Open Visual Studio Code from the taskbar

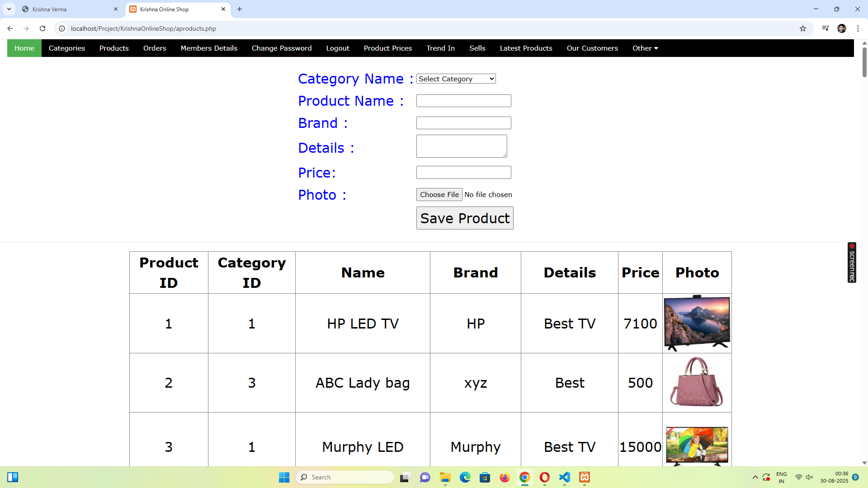pyautogui.click(x=565, y=477)
